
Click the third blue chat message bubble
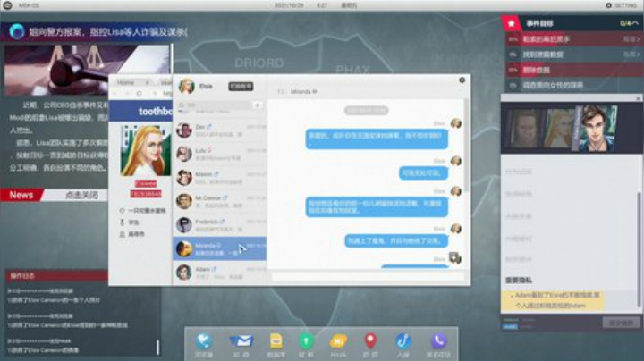tap(377, 206)
